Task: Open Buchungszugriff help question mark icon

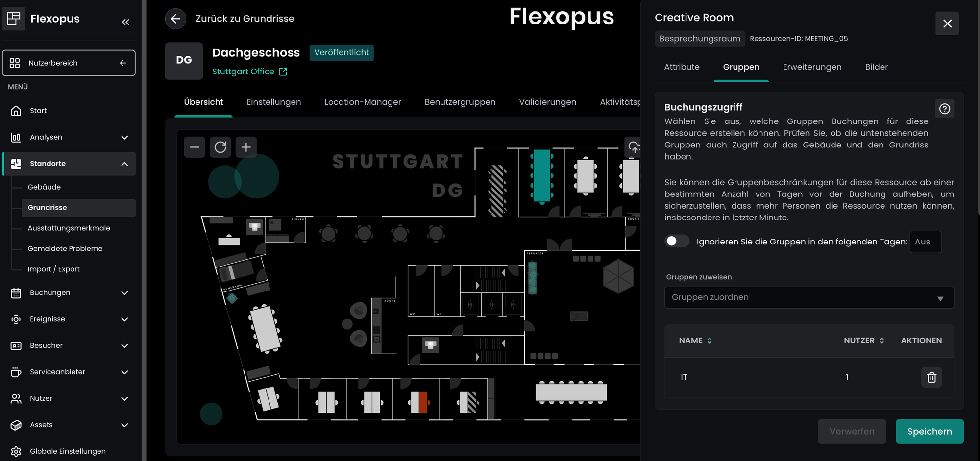Action: pos(944,109)
